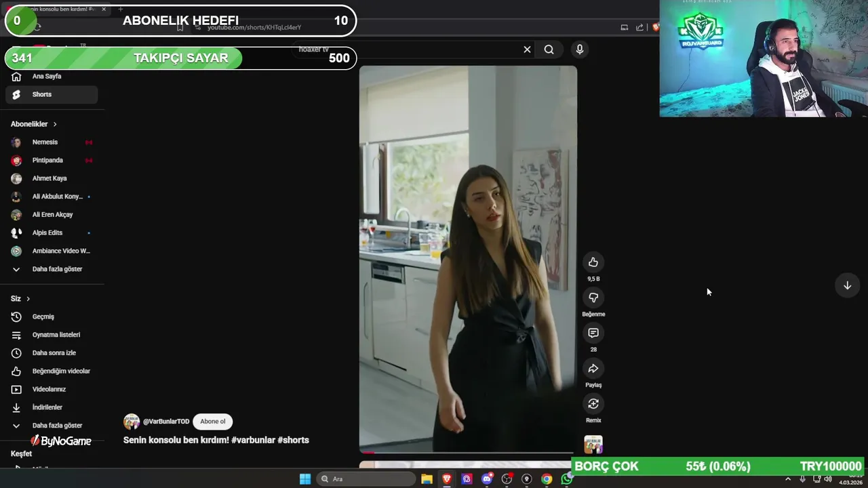
Task: Open the VarBunlarTOD channel avatar
Action: (131, 422)
